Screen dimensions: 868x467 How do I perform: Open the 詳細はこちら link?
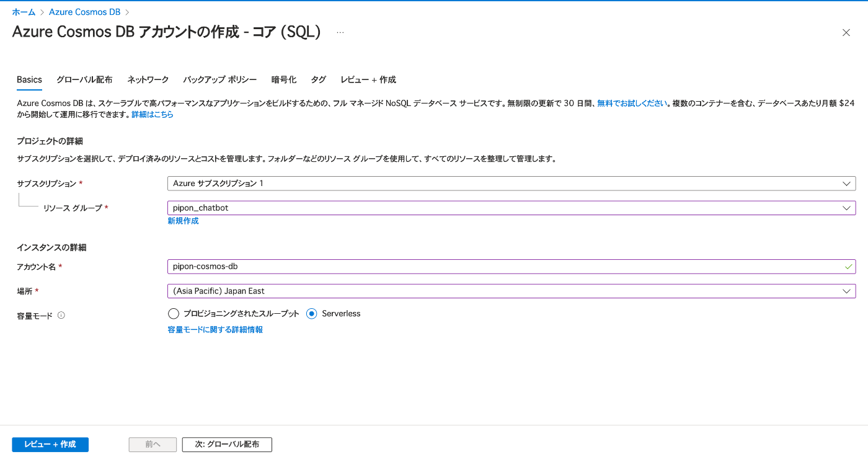[x=153, y=115]
